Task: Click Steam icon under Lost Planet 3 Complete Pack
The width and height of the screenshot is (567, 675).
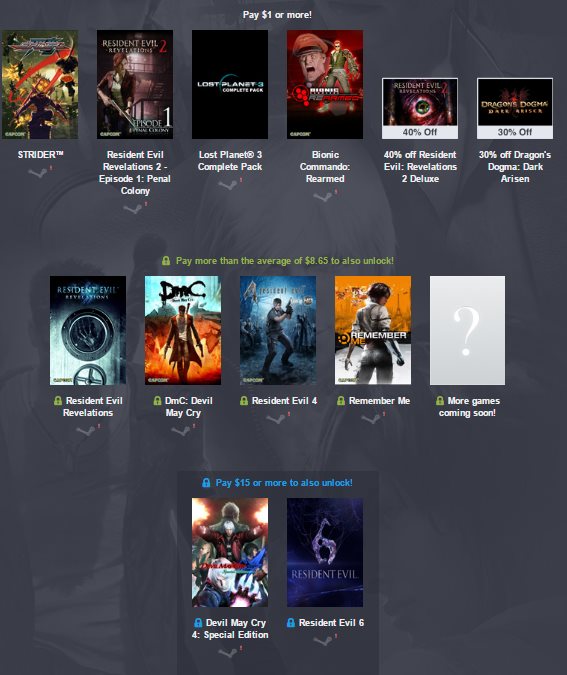Action: tap(228, 185)
